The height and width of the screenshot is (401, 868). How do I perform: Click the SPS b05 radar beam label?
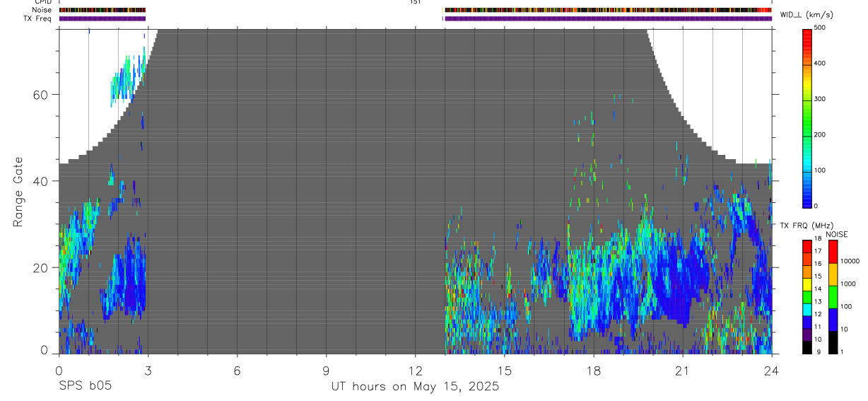pyautogui.click(x=84, y=386)
